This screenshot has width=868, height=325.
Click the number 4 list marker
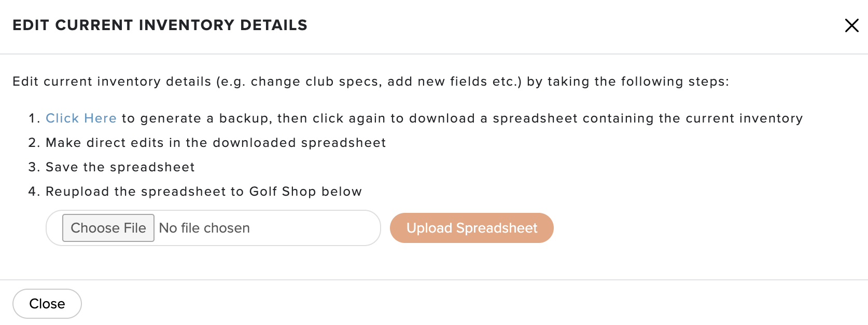click(34, 192)
